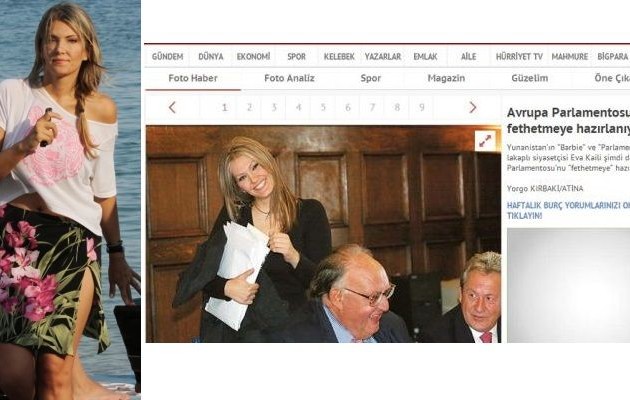This screenshot has width=630, height=400.
Task: Open the DÜNYA section
Action: click(211, 57)
